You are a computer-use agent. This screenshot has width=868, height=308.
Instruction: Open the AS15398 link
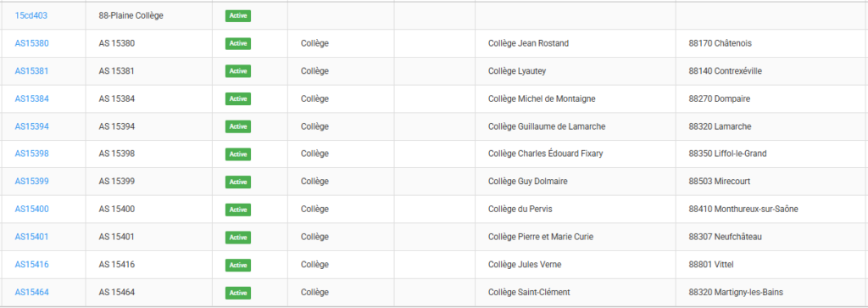click(x=31, y=154)
